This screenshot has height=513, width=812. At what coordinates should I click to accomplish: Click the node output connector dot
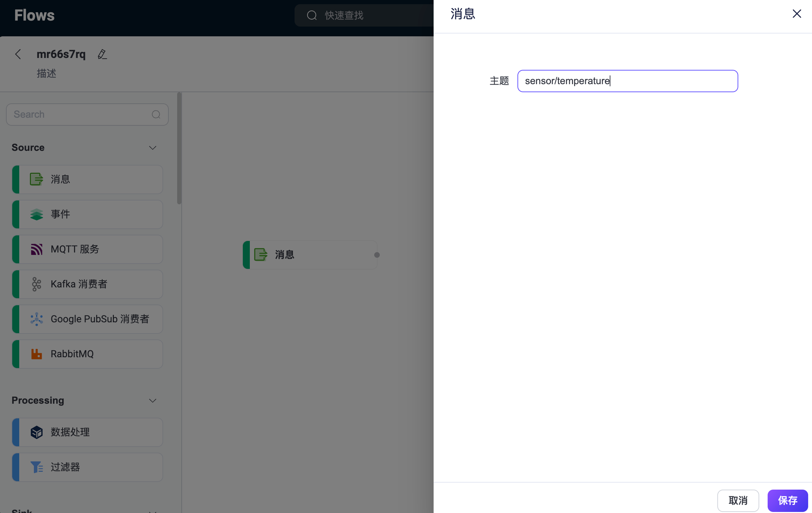pos(377,255)
